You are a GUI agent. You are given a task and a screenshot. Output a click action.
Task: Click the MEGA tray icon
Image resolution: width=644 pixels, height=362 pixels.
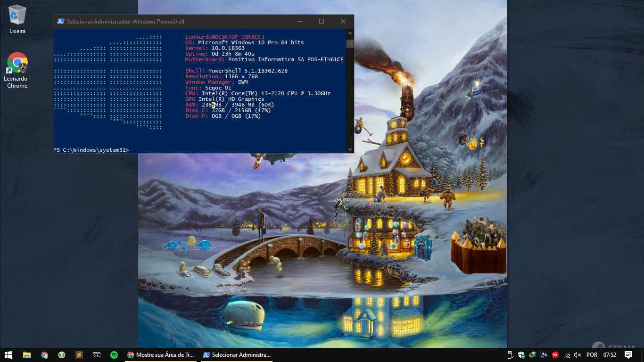555,355
